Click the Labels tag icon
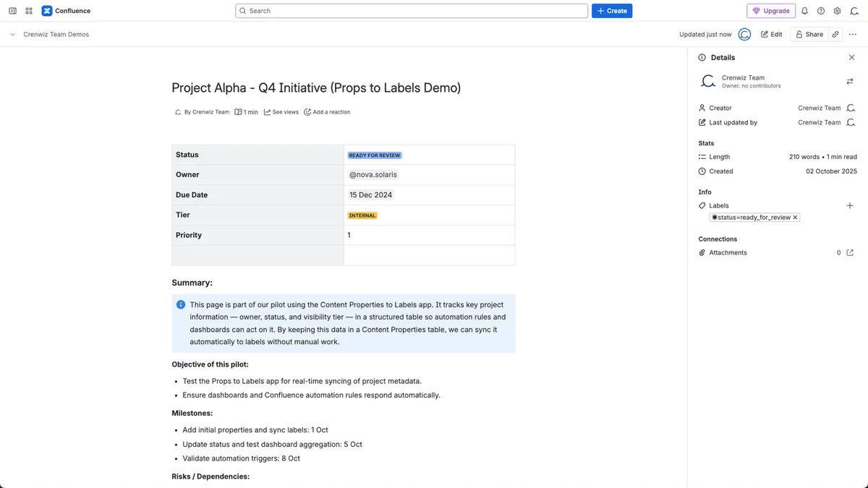The width and height of the screenshot is (868, 488). [x=702, y=205]
